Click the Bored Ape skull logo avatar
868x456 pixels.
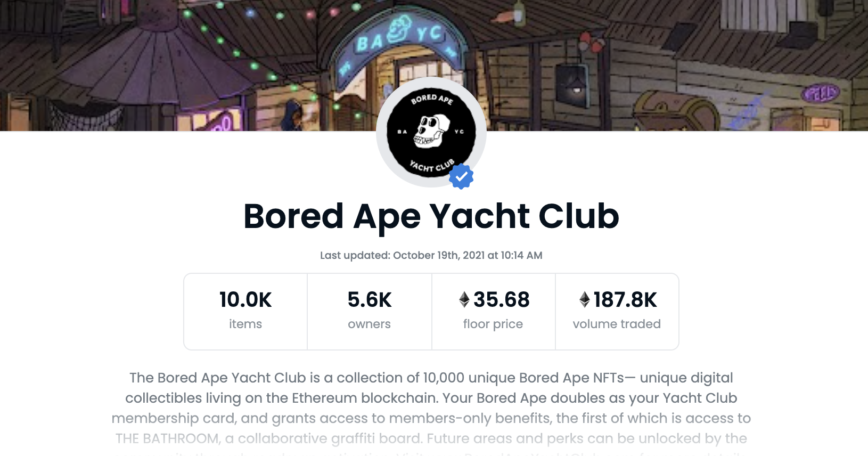pyautogui.click(x=431, y=132)
